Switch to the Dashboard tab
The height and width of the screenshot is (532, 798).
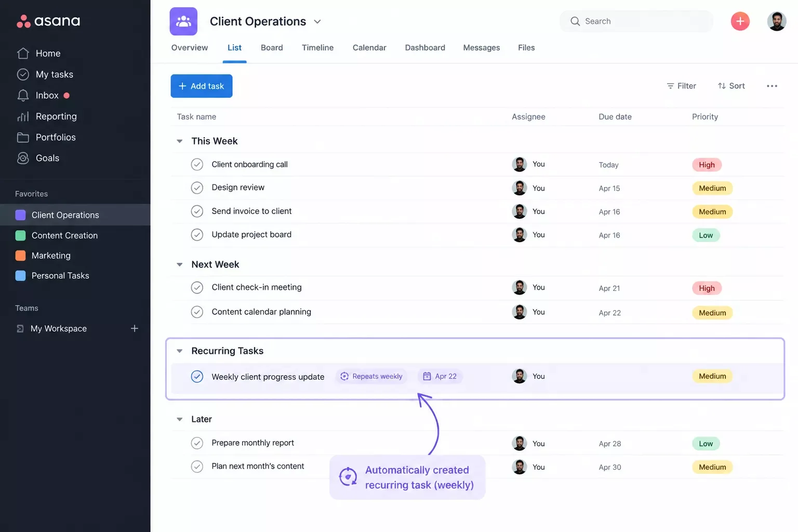coord(425,48)
